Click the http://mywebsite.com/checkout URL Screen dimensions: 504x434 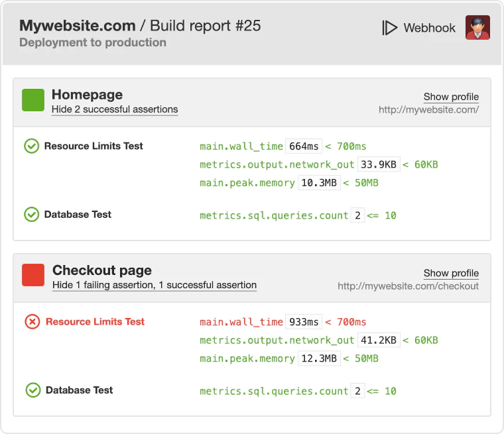[408, 286]
